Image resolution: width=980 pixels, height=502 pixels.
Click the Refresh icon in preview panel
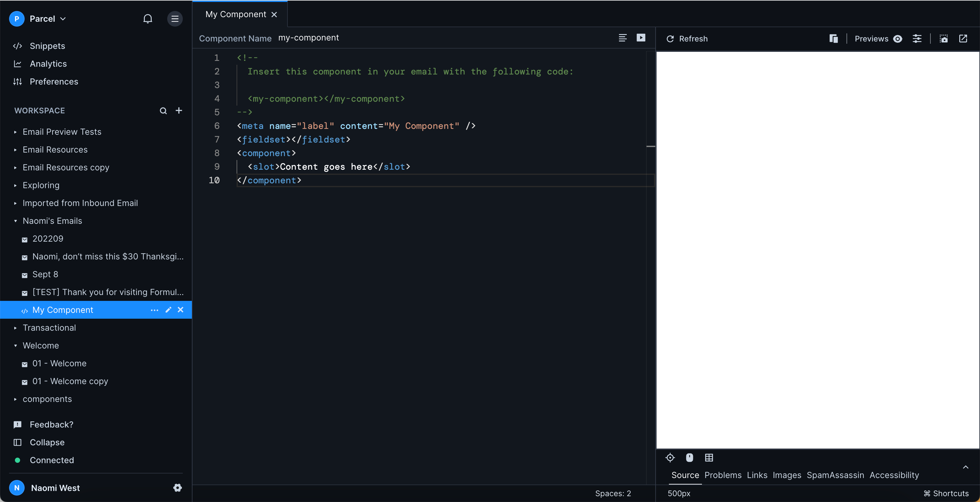(x=670, y=39)
